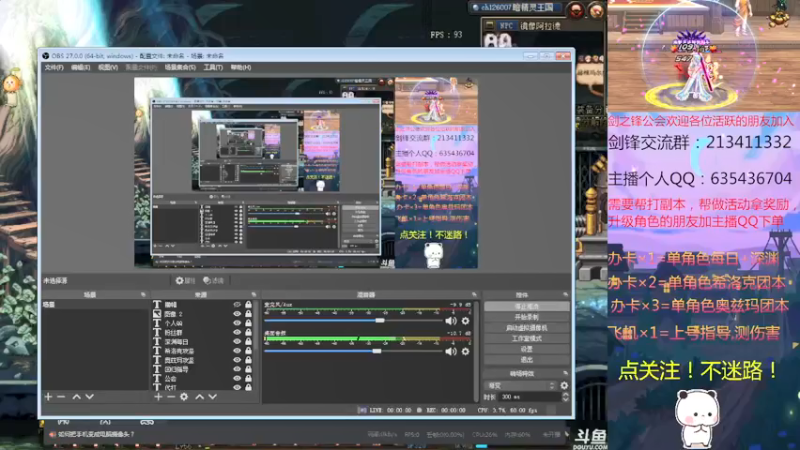The image size is (800, 450).
Task: Open the 编辑(E) menu
Action: click(80, 67)
